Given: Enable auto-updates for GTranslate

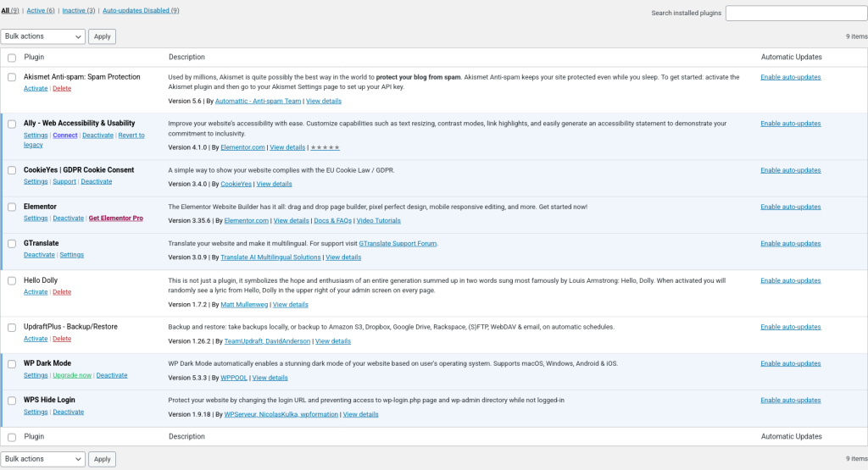Looking at the screenshot, I should pyautogui.click(x=790, y=243).
